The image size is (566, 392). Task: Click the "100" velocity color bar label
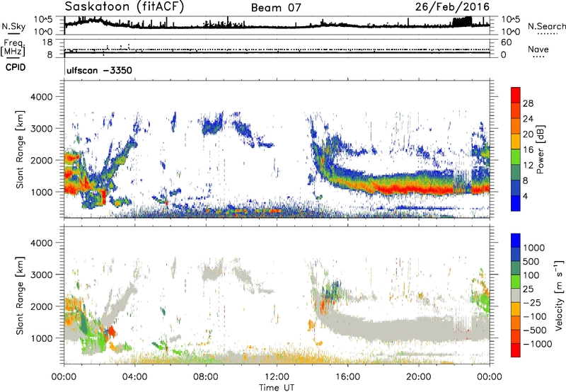[531, 275]
